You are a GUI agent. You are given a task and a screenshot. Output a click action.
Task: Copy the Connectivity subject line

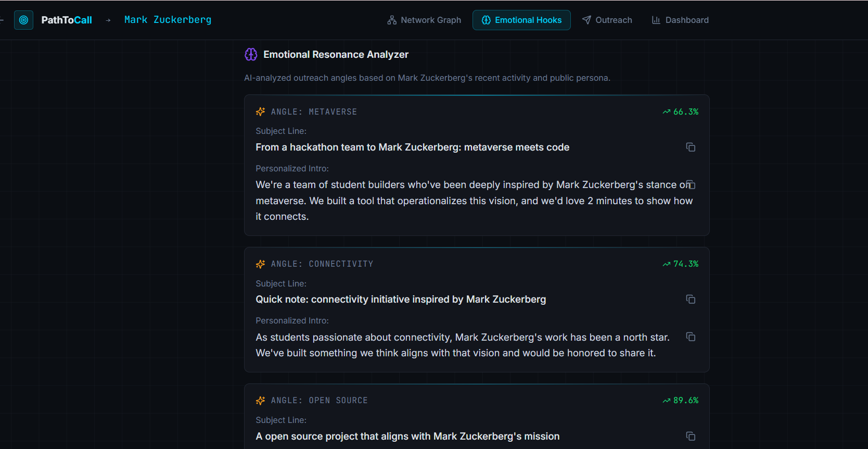point(691,300)
